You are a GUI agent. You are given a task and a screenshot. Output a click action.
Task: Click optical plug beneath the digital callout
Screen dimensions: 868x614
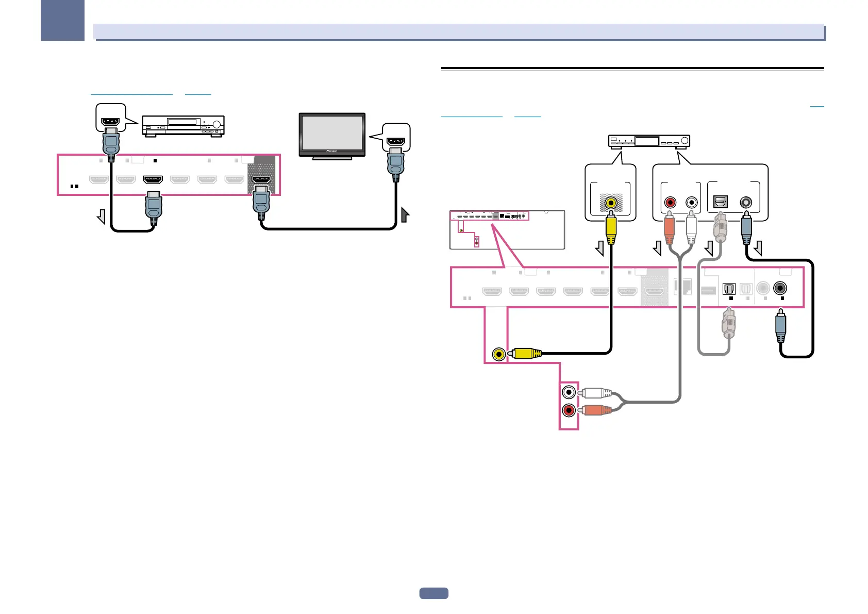pyautogui.click(x=720, y=226)
